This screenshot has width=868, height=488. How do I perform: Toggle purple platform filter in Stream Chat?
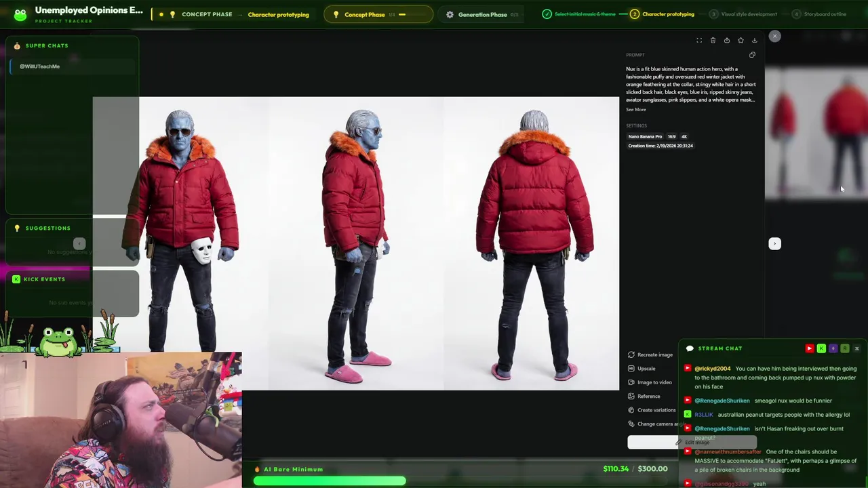pos(833,348)
